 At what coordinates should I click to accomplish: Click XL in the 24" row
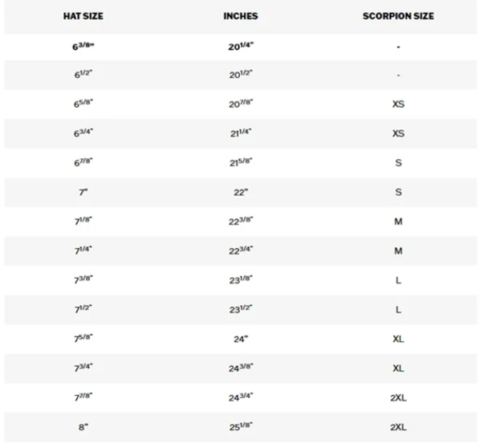(x=398, y=339)
